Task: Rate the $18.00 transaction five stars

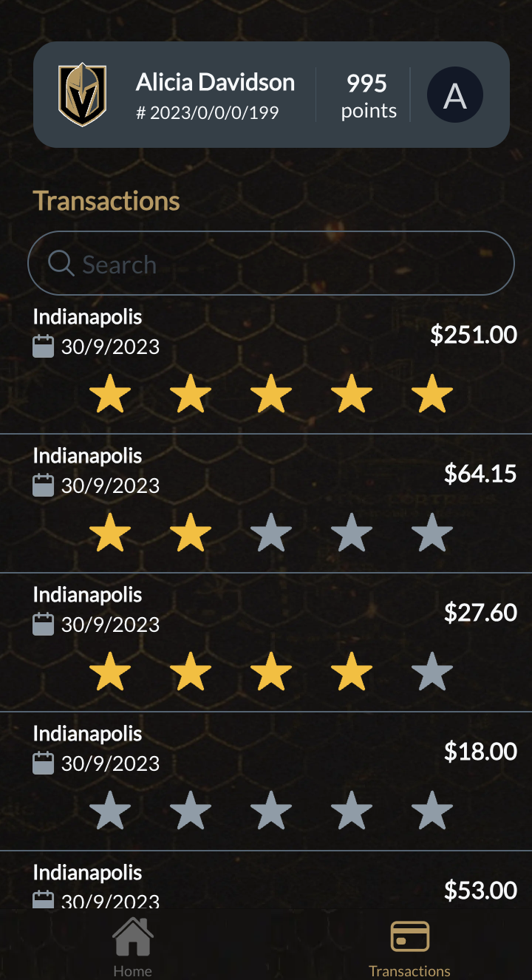Action: click(x=432, y=811)
